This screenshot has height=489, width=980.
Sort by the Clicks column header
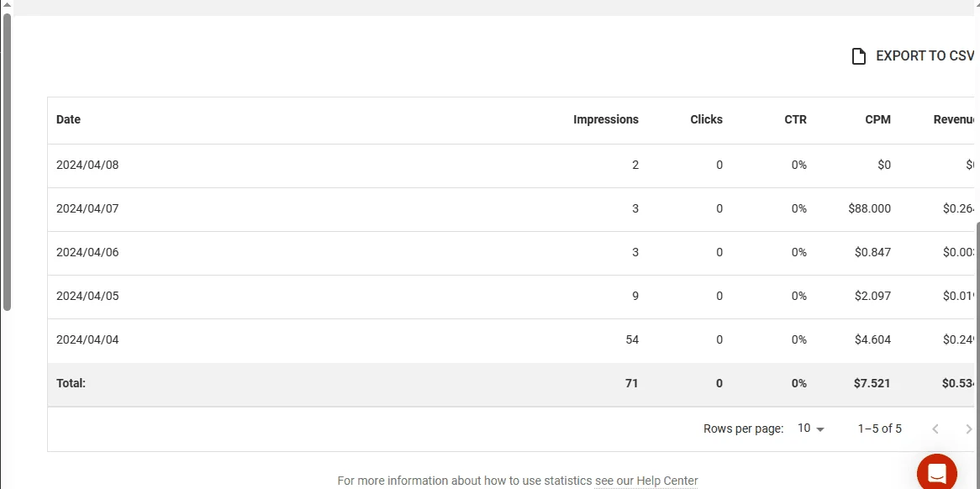[706, 119]
